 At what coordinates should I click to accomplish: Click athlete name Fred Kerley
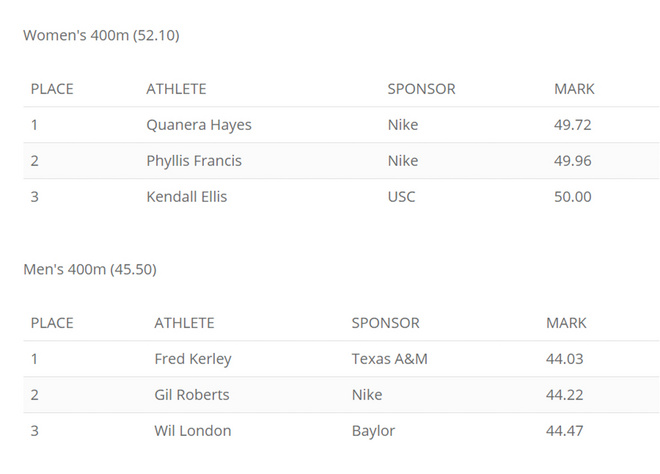(193, 359)
